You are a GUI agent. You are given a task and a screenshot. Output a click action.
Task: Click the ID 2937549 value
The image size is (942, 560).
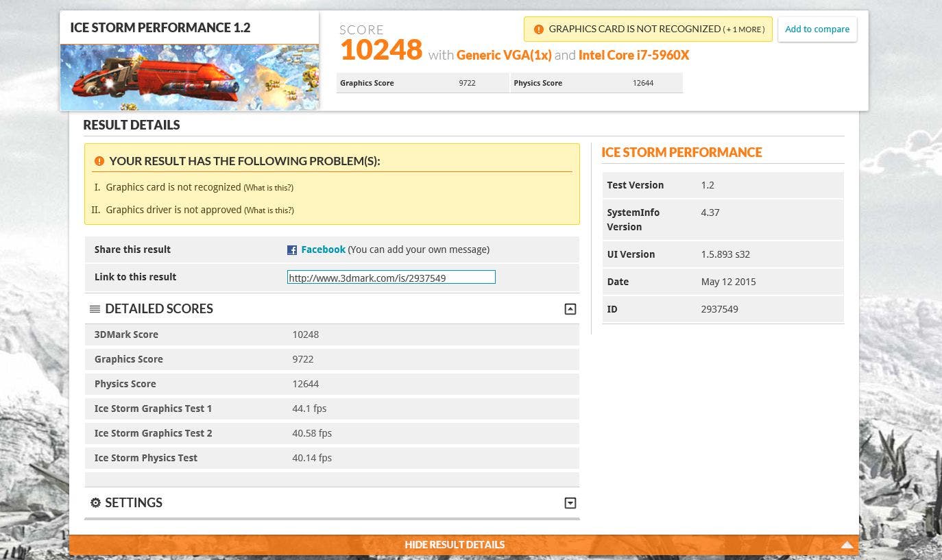719,309
